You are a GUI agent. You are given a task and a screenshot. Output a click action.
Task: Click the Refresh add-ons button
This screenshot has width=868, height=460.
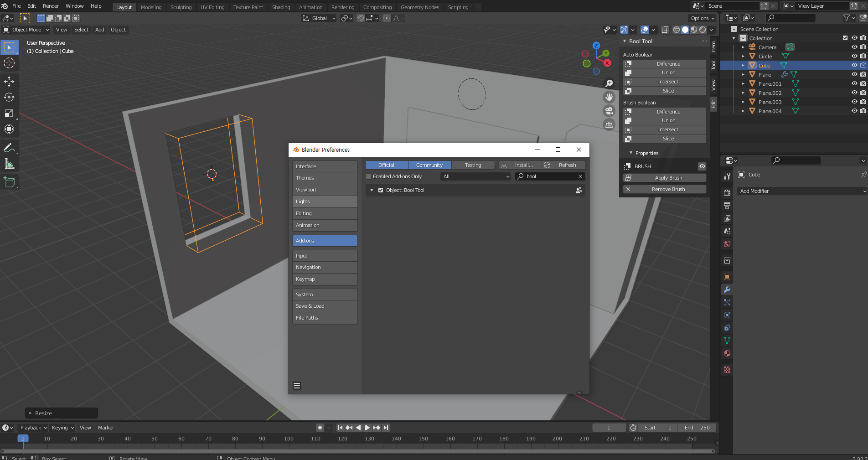click(563, 165)
